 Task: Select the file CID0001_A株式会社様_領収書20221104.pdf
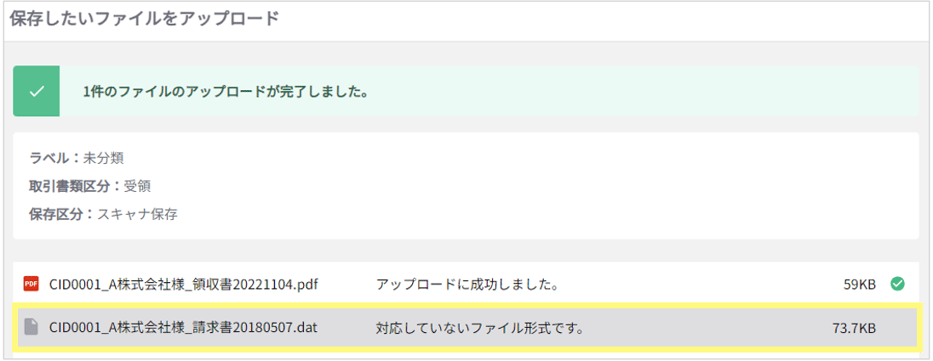click(184, 284)
